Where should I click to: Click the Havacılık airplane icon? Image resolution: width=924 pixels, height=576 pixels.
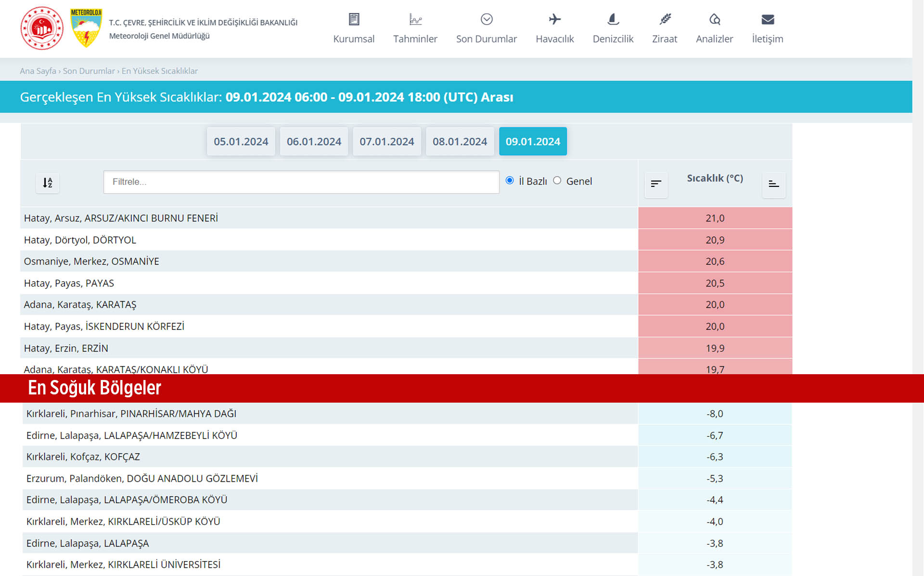coord(554,19)
